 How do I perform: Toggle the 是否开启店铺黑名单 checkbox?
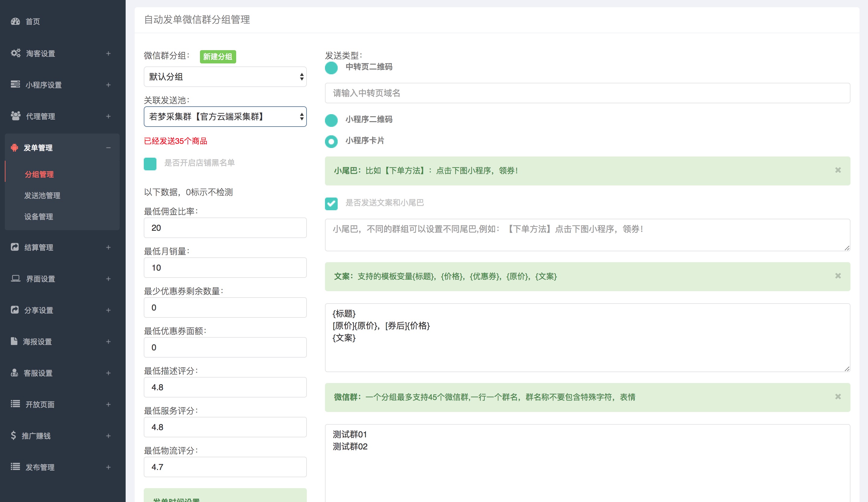pos(150,164)
